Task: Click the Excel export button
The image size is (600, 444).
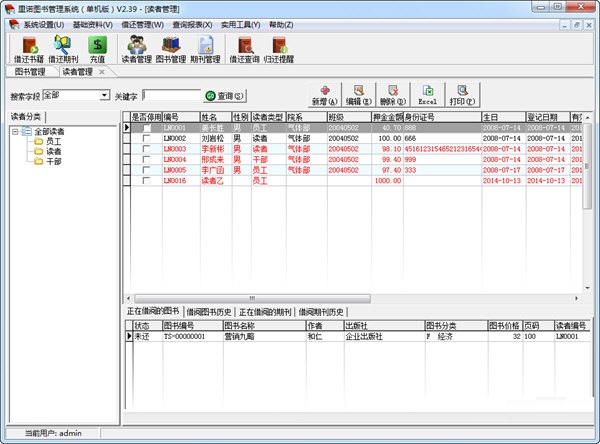Action: (x=427, y=95)
